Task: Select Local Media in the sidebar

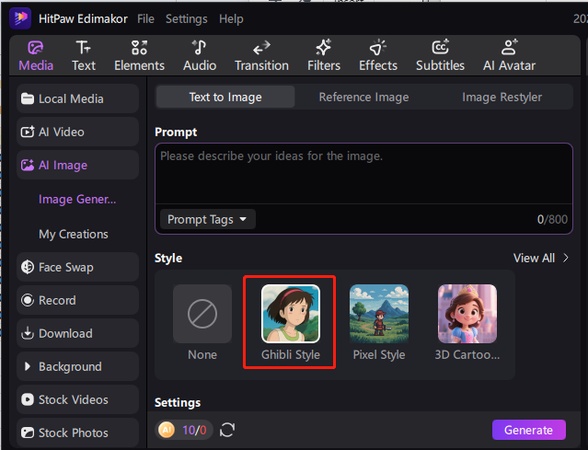Action: (x=78, y=99)
